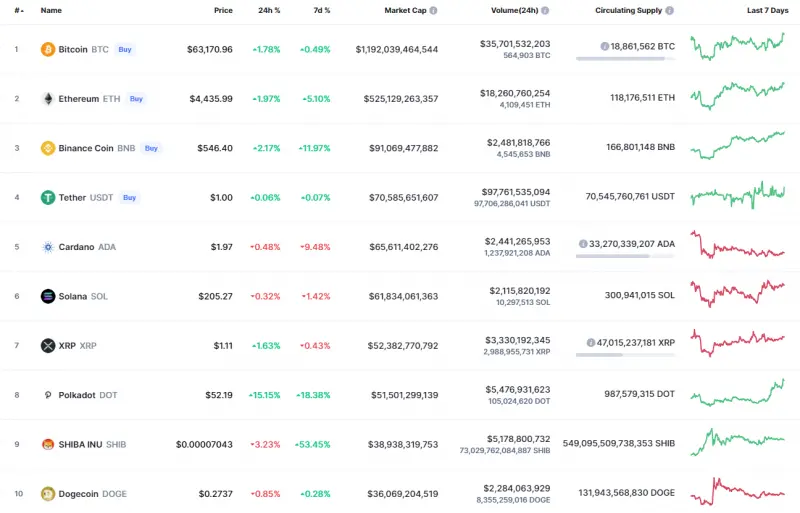800x513 pixels.
Task: Sort by the Market Cap column header
Action: (405, 10)
